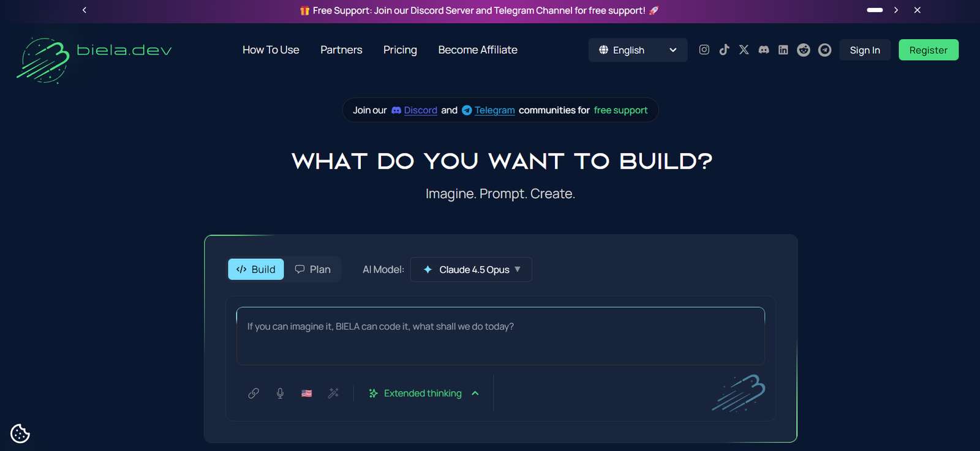The width and height of the screenshot is (980, 451).
Task: Click the magic wand enhance prompt icon
Action: (x=333, y=393)
